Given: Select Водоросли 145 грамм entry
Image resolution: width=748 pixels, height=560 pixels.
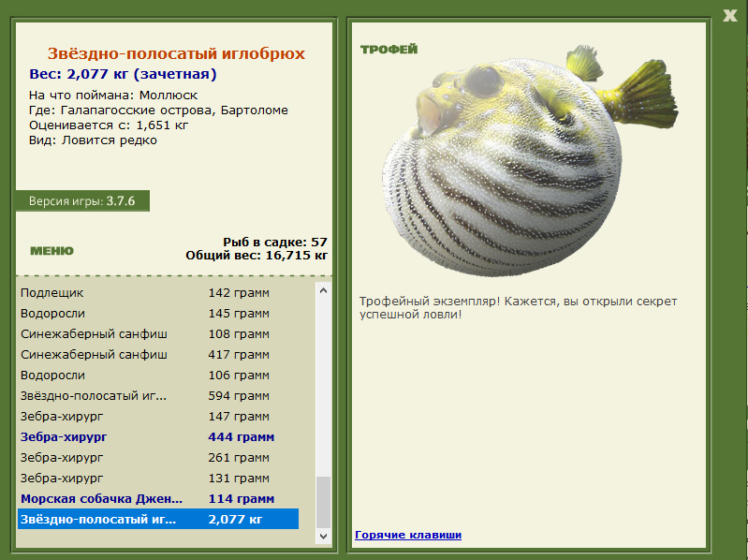Looking at the screenshot, I should coord(158,314).
